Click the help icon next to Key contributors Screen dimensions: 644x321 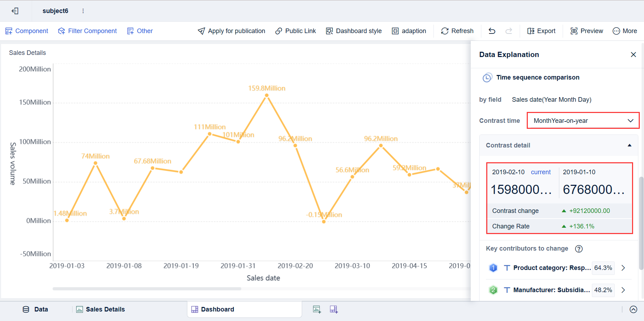click(x=579, y=249)
